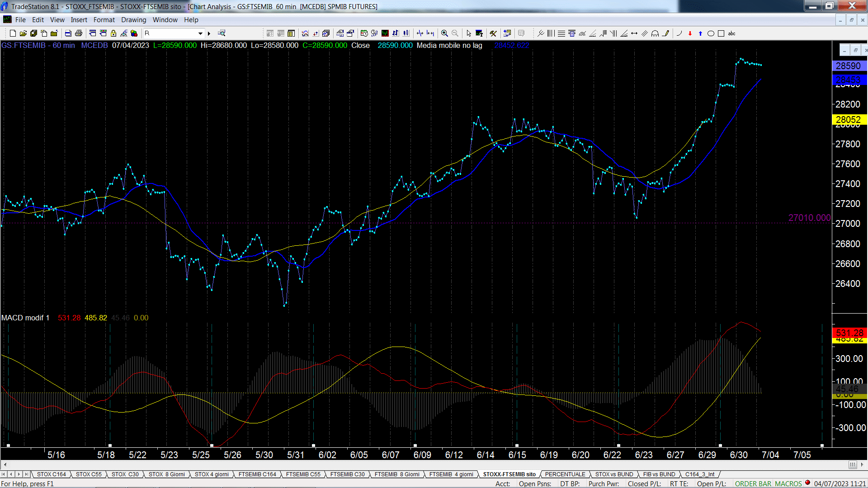Viewport: 868px width, 488px height.
Task: Open the hammer and tools icon
Action: click(x=493, y=33)
